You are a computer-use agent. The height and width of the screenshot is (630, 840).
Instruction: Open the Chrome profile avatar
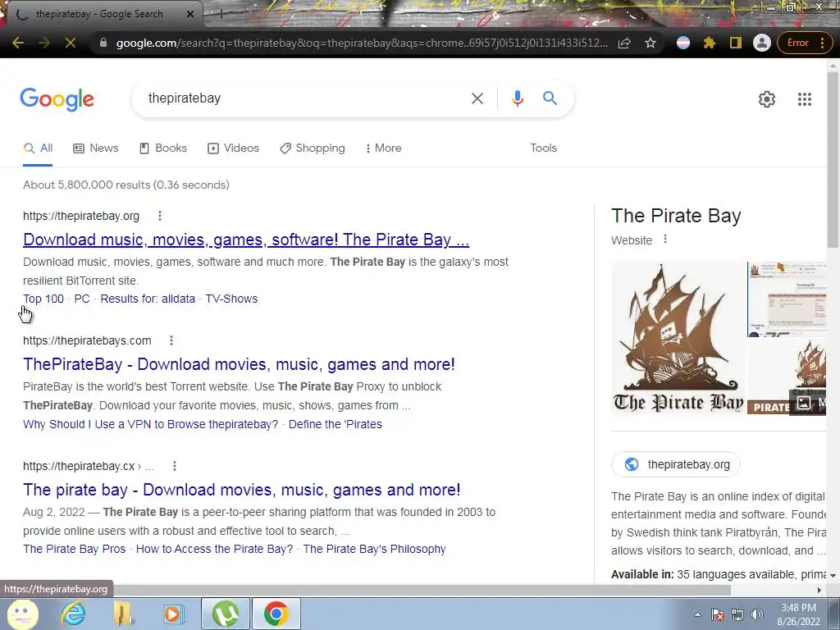tap(762, 43)
